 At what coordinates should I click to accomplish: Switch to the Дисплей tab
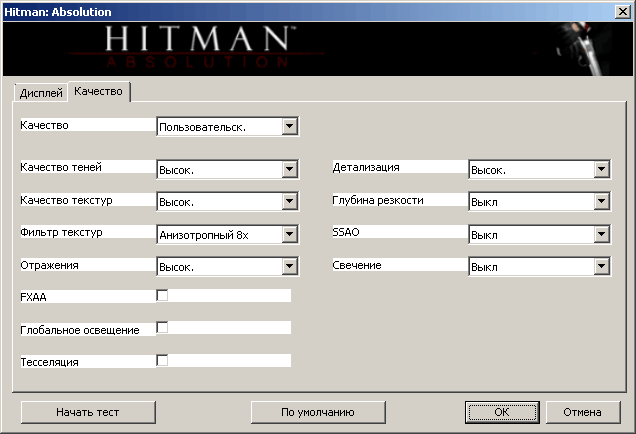click(41, 92)
